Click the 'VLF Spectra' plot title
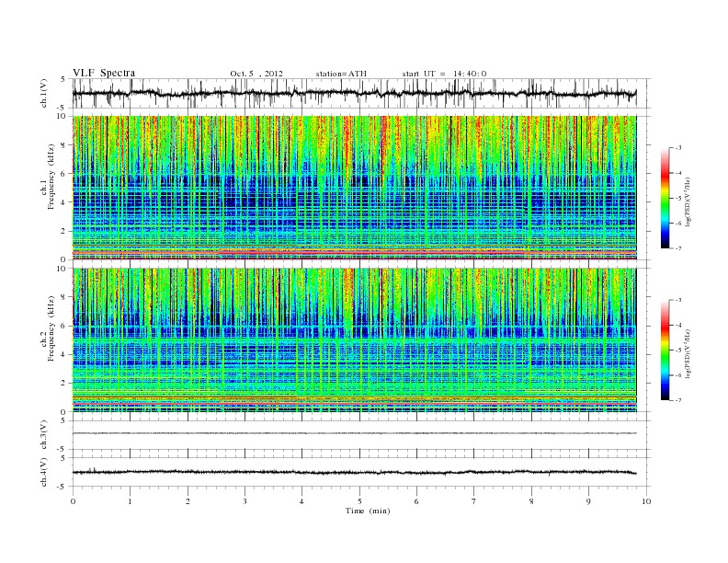Screen dimensions: 728x563 pos(104,73)
